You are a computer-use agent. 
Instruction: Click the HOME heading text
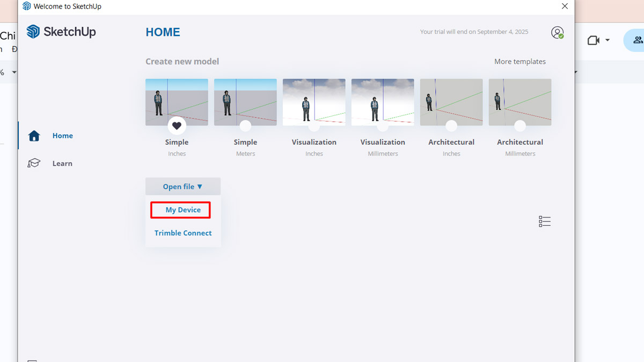(163, 32)
